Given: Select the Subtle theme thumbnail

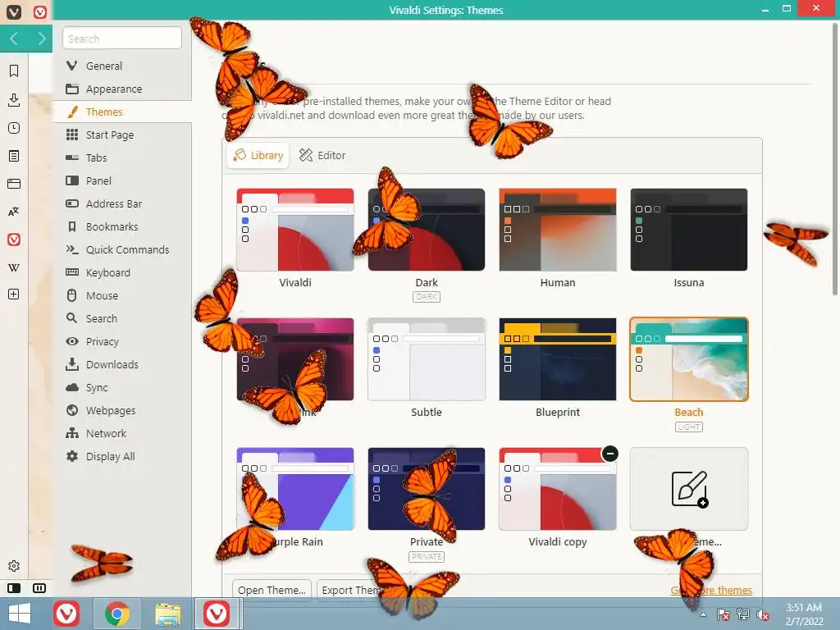Looking at the screenshot, I should tap(427, 359).
